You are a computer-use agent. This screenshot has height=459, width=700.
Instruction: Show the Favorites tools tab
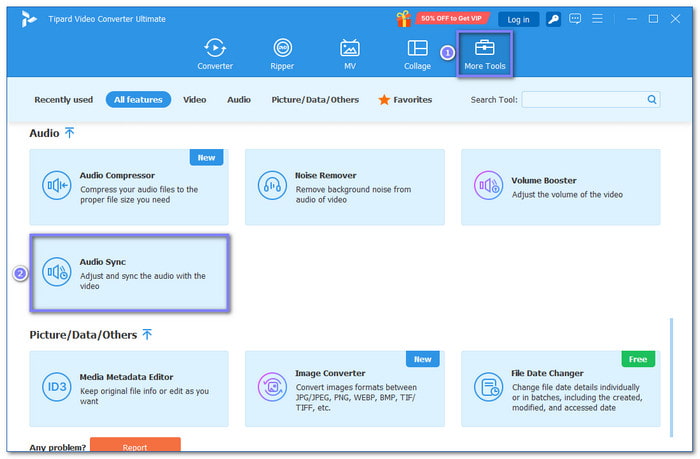click(x=405, y=100)
